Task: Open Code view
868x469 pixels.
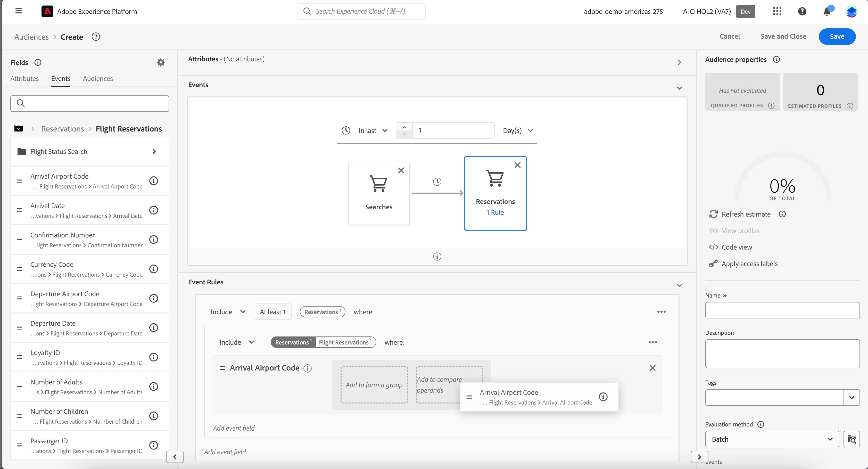Action: click(731, 247)
